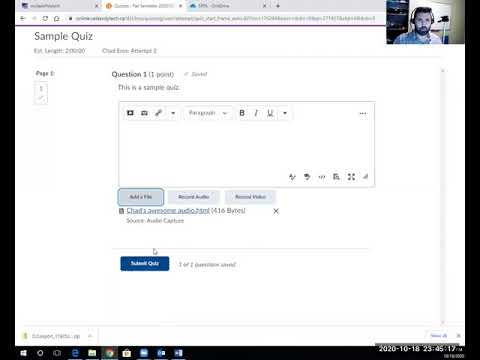Open a new browser tab with the plus
The height and width of the screenshot is (360, 480).
click(x=278, y=6)
